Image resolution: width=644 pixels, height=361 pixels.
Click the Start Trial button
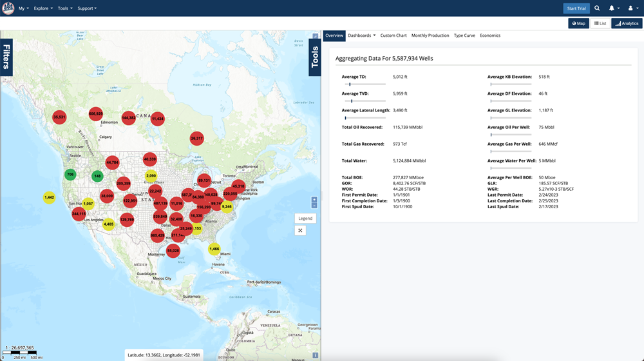(x=576, y=8)
